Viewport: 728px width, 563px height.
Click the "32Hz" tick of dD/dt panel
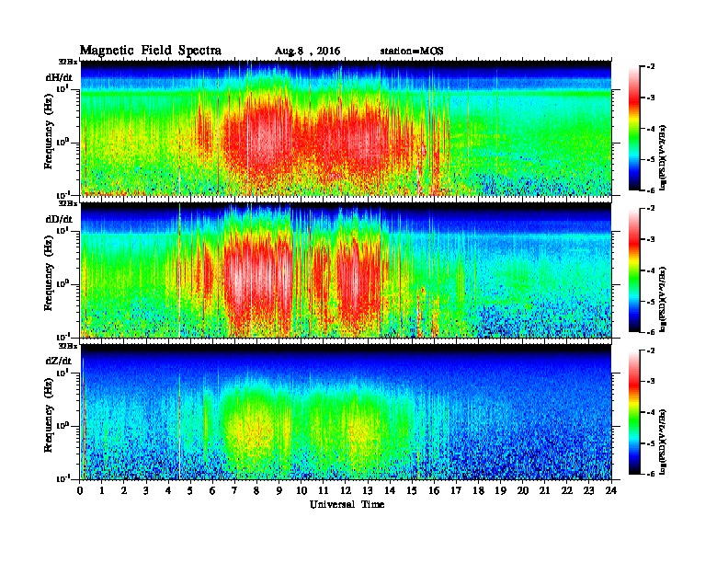click(67, 203)
